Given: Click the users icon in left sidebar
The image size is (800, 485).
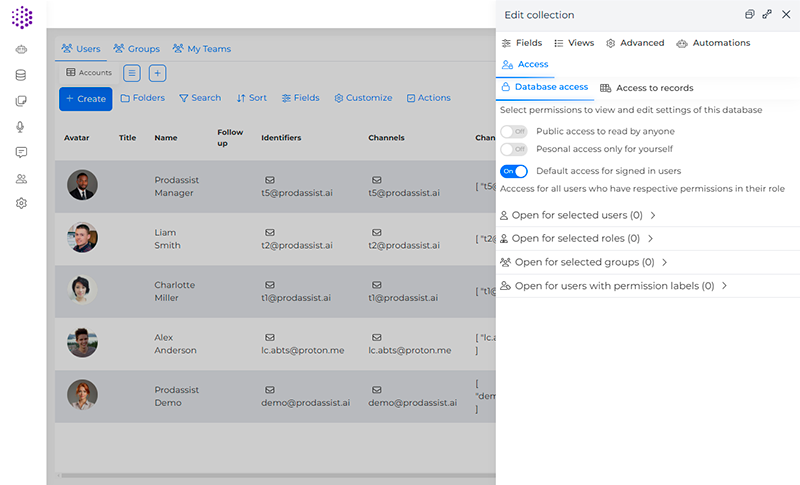Looking at the screenshot, I should pyautogui.click(x=21, y=178).
